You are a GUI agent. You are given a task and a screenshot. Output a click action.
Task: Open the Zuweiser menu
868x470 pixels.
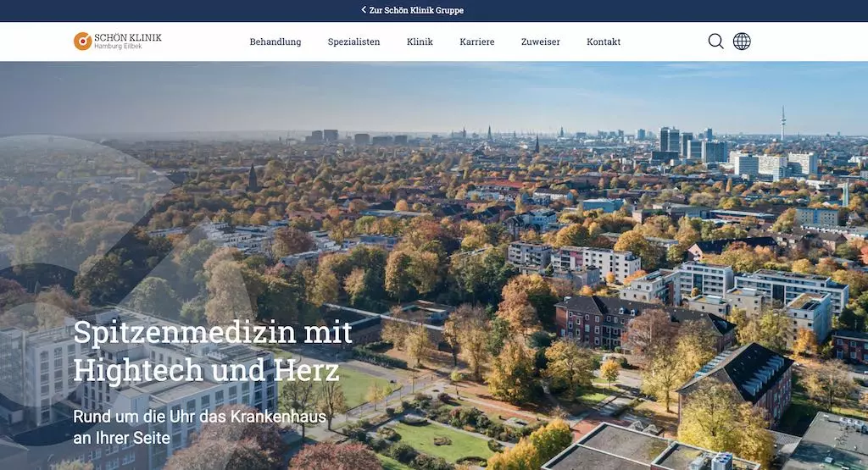tap(540, 41)
